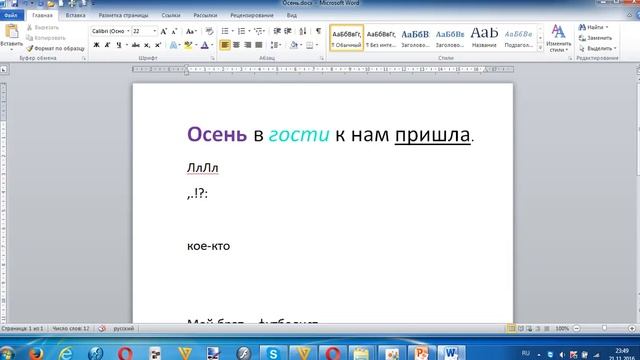Apply the Без интервала style
This screenshot has width=640, height=360.
click(x=381, y=38)
